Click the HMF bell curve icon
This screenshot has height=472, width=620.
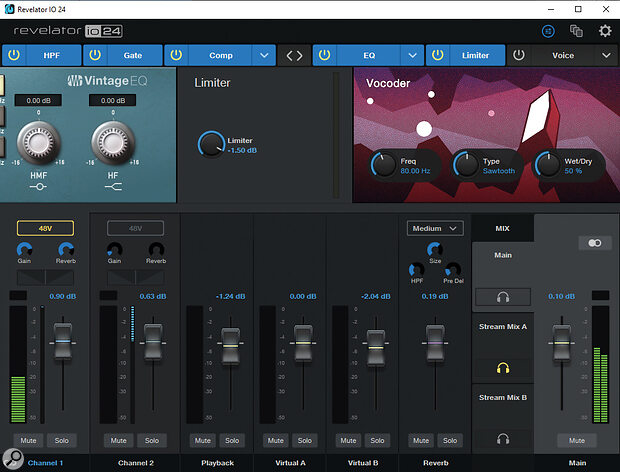(38, 187)
